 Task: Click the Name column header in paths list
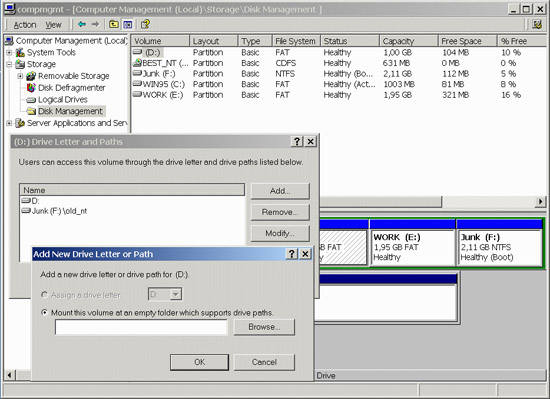(132, 190)
